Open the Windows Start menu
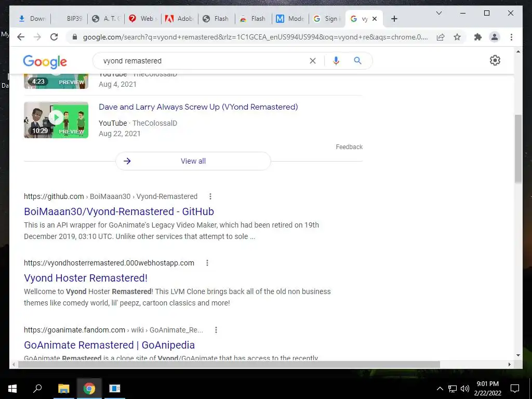 (12, 389)
